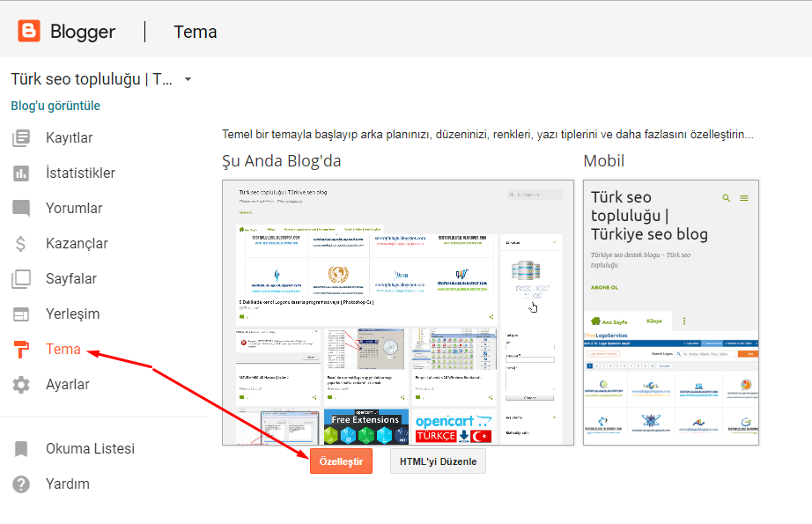Click search icon in the mobile preview

pos(727,198)
